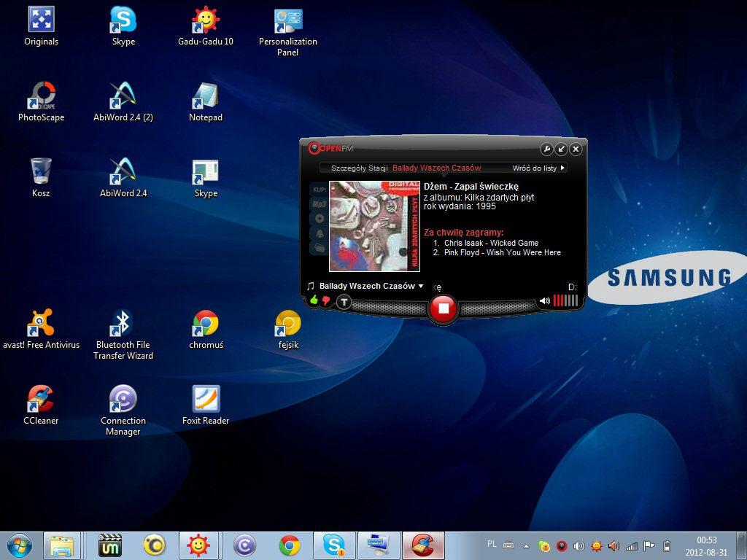Click the yellow round taskbar icon
747x560 pixels.
coord(154,545)
